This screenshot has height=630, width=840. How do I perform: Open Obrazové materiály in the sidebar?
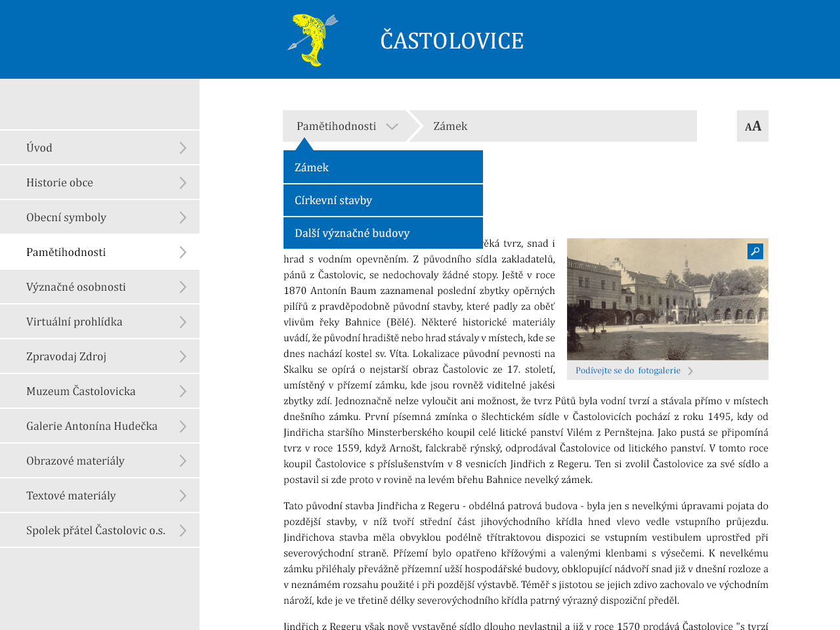point(100,461)
